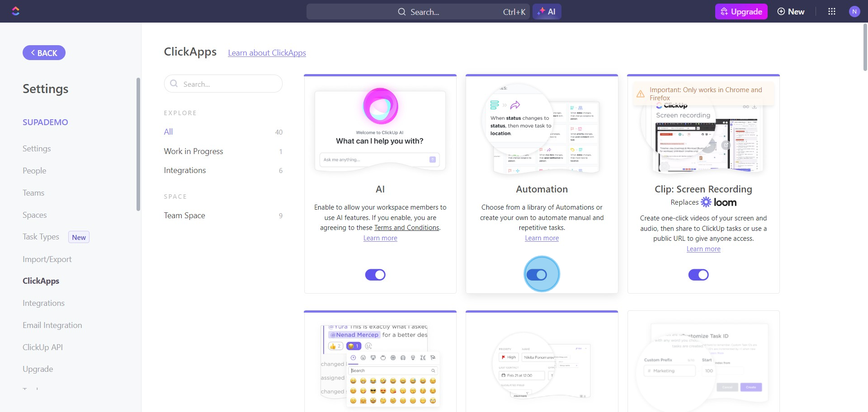
Task: Open People settings page
Action: (x=34, y=171)
